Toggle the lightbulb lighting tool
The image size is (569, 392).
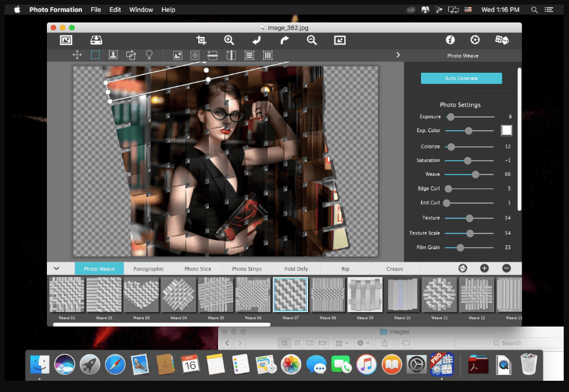pyautogui.click(x=149, y=55)
